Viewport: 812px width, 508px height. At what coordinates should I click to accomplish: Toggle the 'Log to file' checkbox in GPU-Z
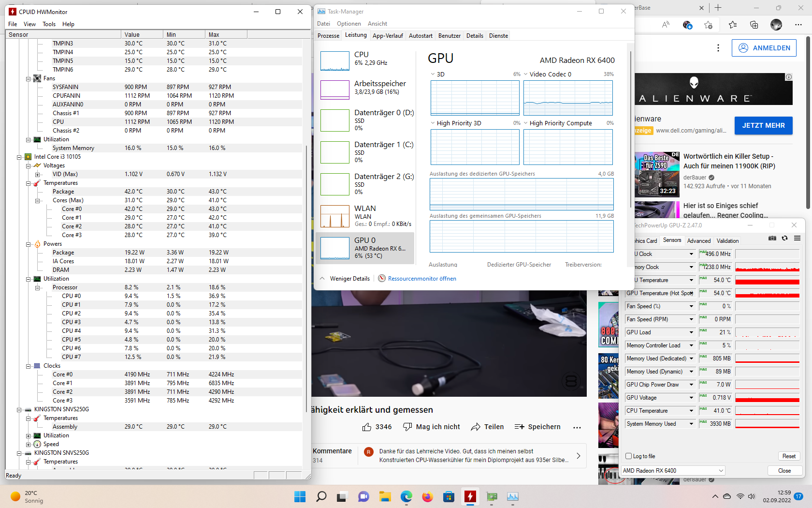point(629,456)
